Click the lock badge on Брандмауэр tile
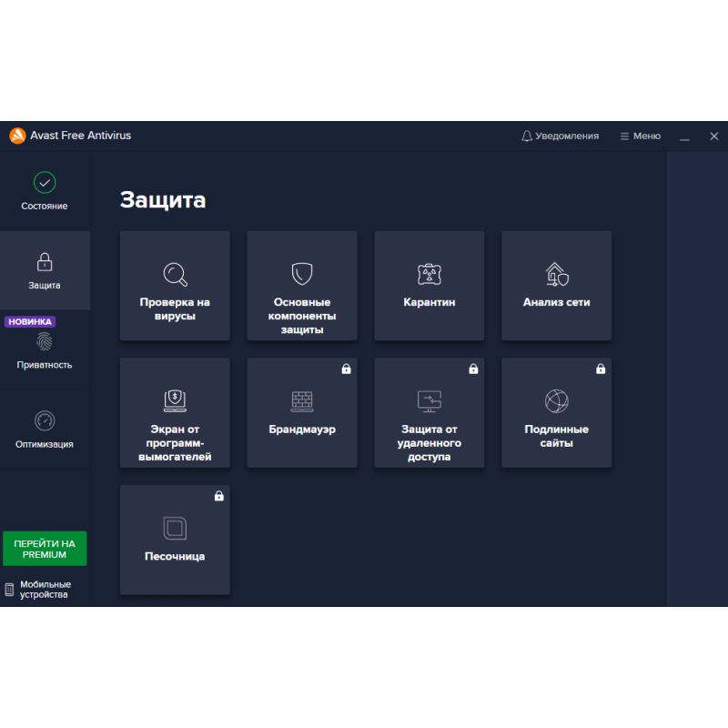The width and height of the screenshot is (728, 728). click(346, 369)
